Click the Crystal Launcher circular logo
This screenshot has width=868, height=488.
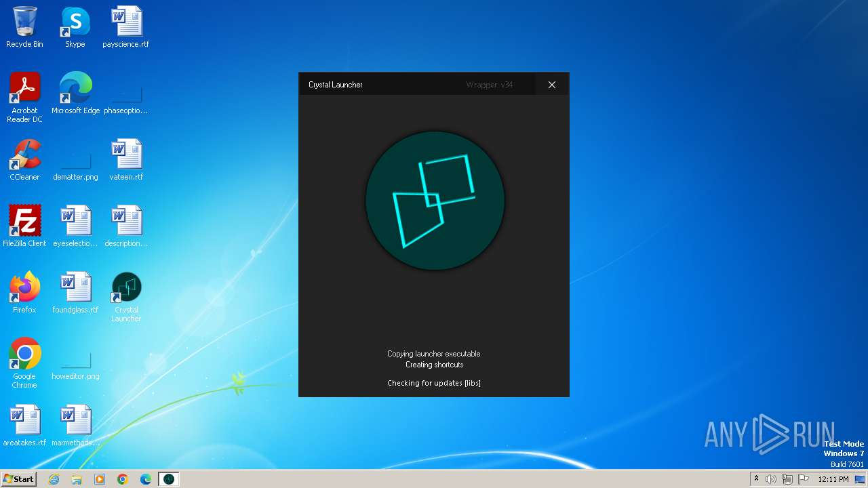coord(435,201)
